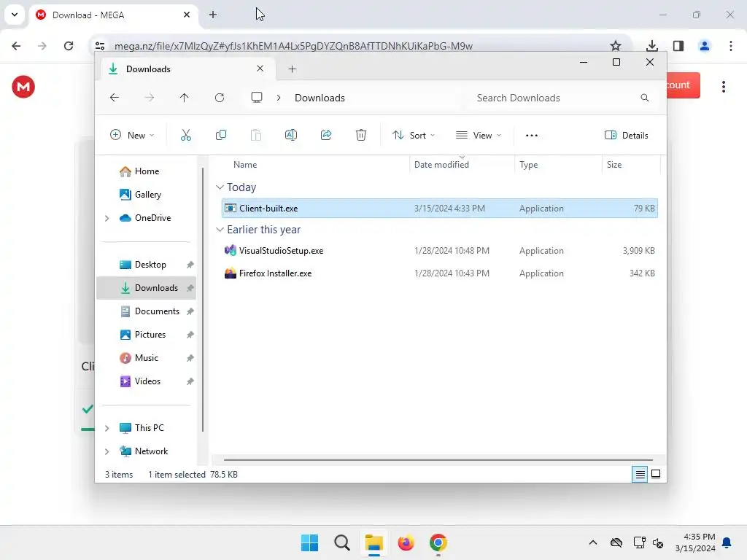Collapse the Today file group
The image size is (747, 560).
pyautogui.click(x=220, y=187)
